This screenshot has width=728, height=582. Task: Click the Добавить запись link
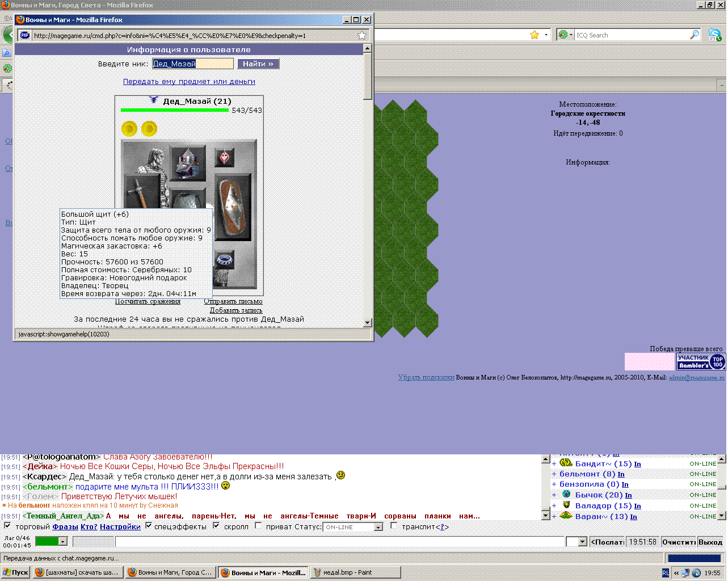(x=236, y=310)
